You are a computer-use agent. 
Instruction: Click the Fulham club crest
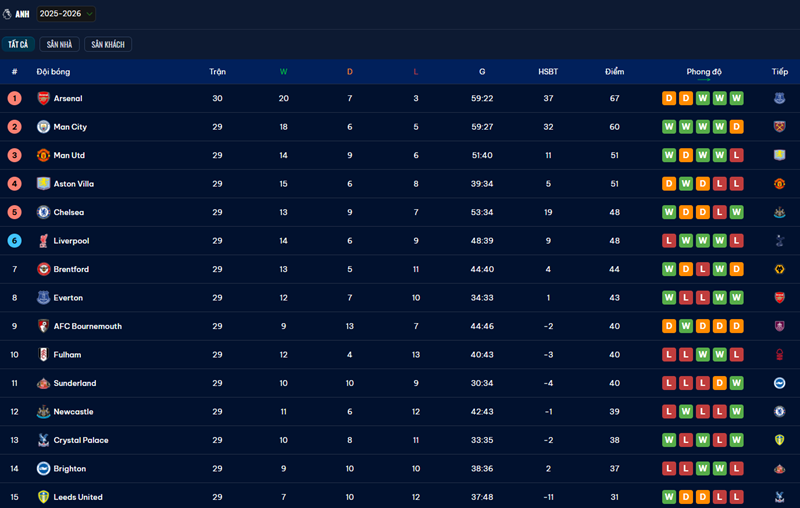click(43, 355)
